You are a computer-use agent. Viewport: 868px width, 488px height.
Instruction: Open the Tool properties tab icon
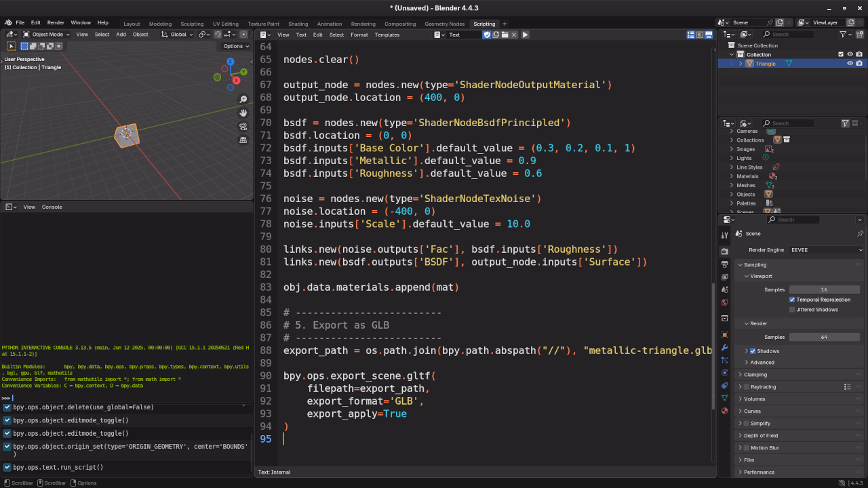tap(725, 235)
